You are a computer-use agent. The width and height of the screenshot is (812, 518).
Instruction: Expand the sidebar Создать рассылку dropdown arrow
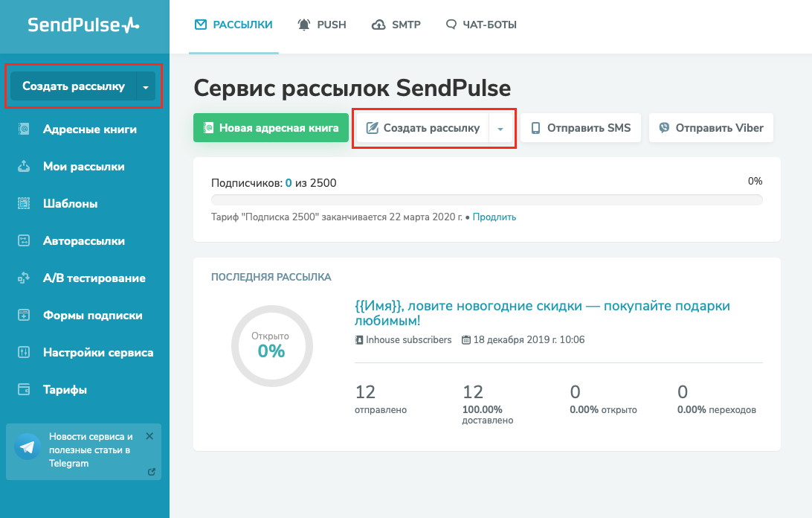(146, 86)
